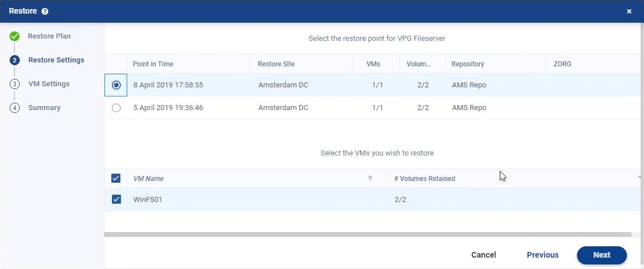The height and width of the screenshot is (269, 644).
Task: Click the Previous link
Action: 542,255
